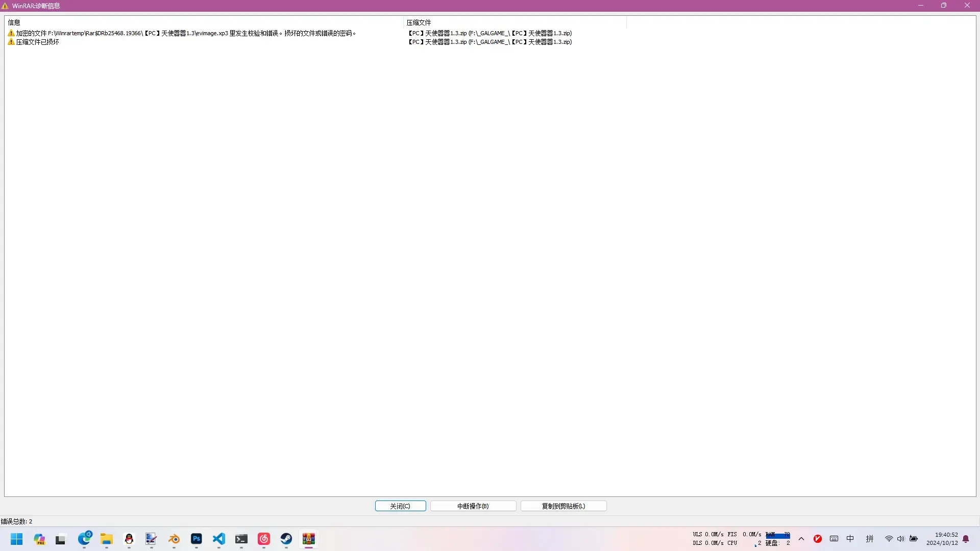Click ULS 0.0M/s network speed readout

click(708, 535)
